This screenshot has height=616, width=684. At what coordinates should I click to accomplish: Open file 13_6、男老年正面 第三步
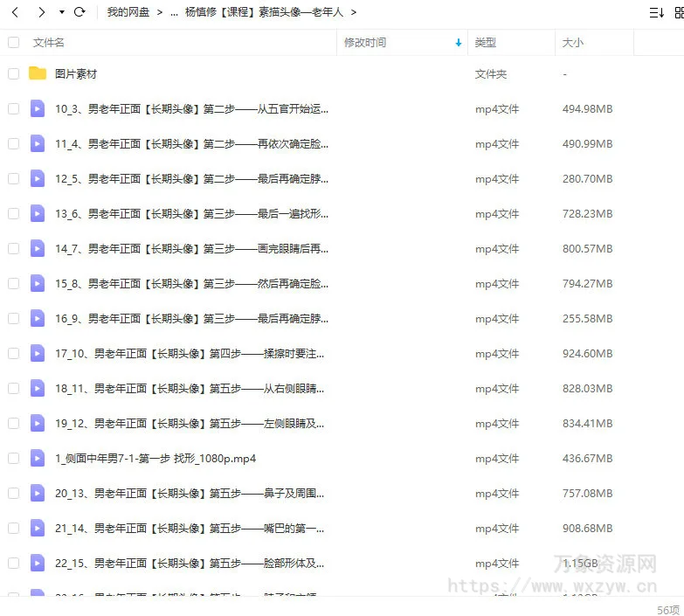point(191,213)
